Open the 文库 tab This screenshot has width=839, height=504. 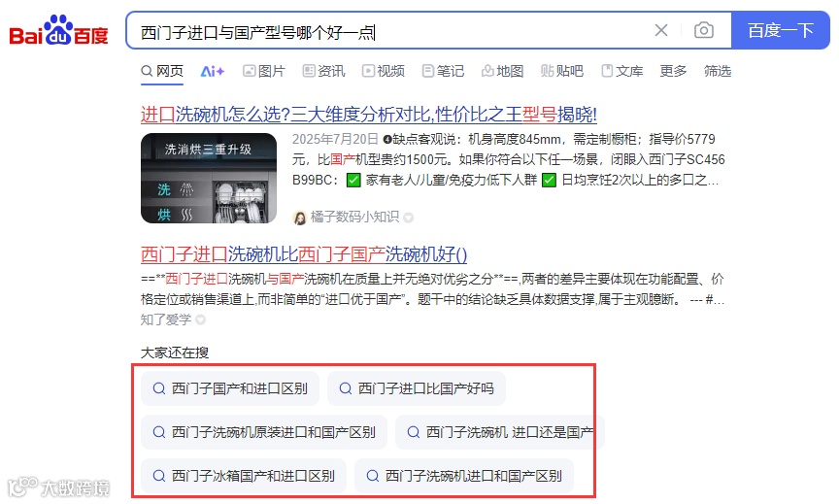[x=621, y=71]
